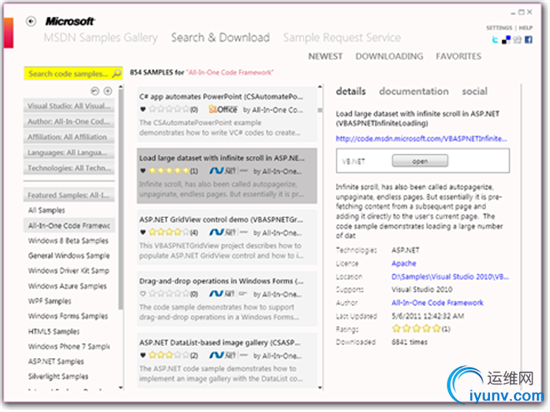Viewport: 550px width, 412px height.
Task: Open the FAVORITES list
Action: tap(458, 56)
